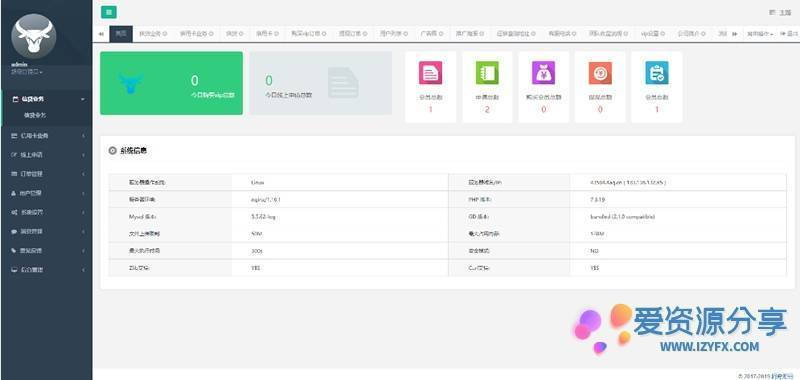800x380 pixels.
Task: Click the 7.3.19 PHP version cell
Action: click(x=678, y=199)
